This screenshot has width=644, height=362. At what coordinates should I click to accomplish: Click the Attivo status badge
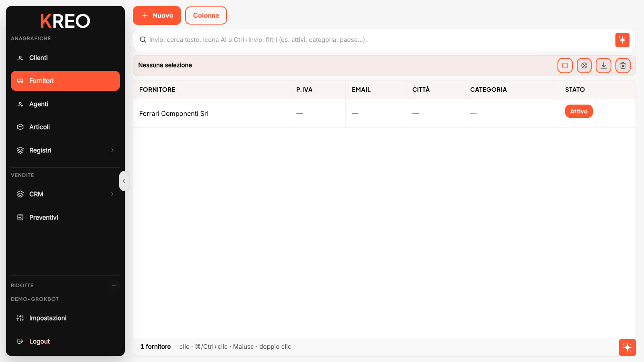[579, 111]
